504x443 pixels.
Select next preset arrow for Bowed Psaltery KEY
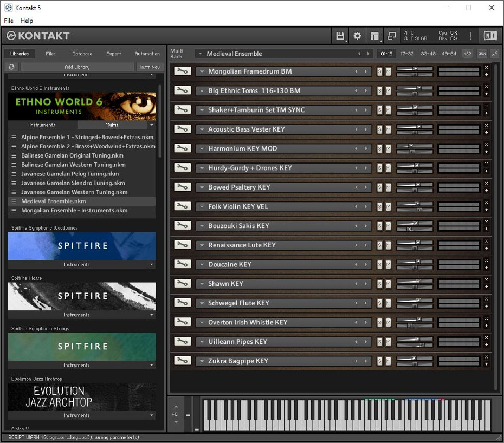[365, 187]
